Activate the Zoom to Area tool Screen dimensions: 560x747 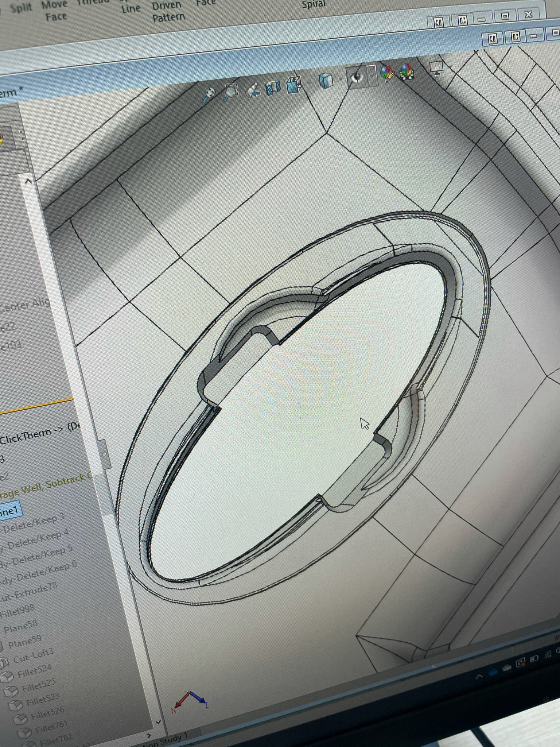(231, 92)
